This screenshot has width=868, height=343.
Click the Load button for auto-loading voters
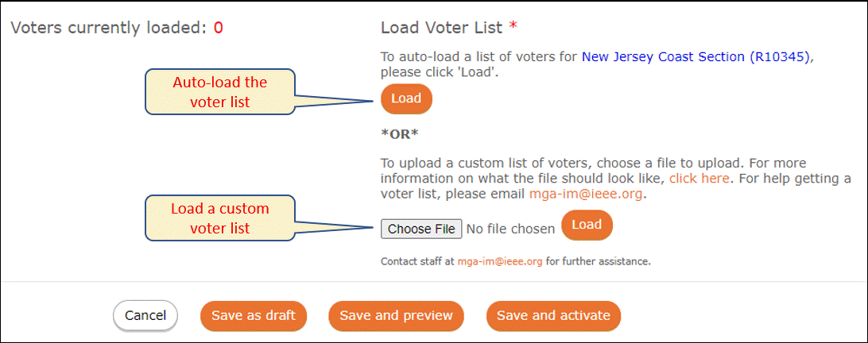pyautogui.click(x=406, y=99)
